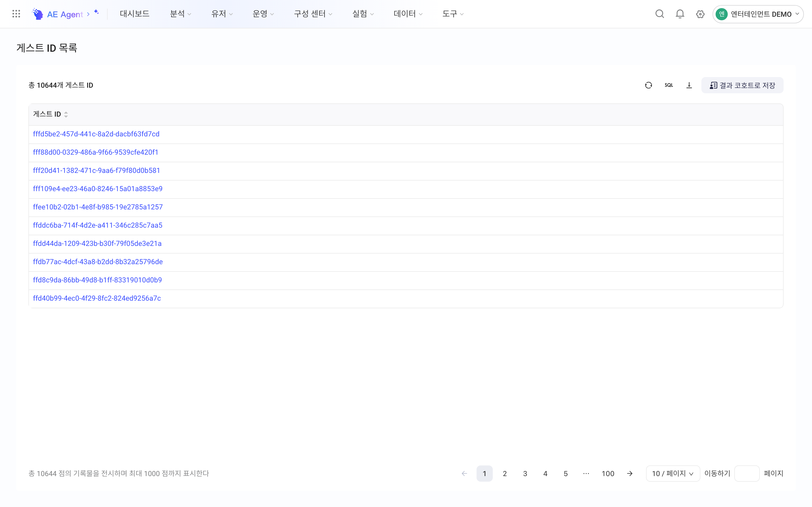
Task: Click 결과 코호트로 저장 button
Action: [742, 85]
